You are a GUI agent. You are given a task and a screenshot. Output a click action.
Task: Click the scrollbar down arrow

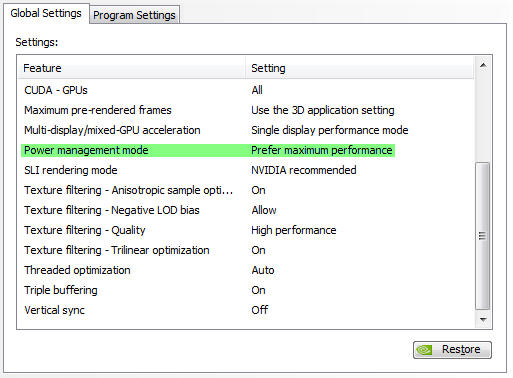pyautogui.click(x=483, y=320)
